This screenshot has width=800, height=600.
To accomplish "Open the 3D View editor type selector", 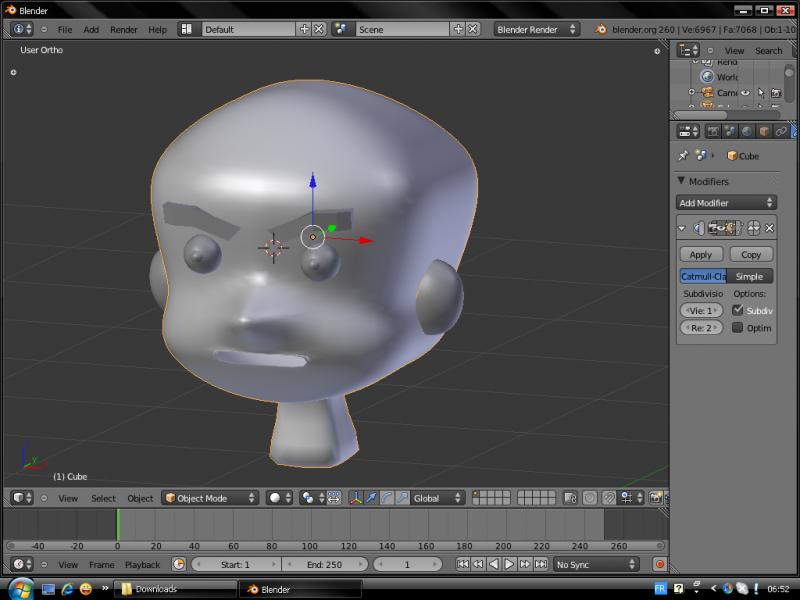I will (22, 497).
